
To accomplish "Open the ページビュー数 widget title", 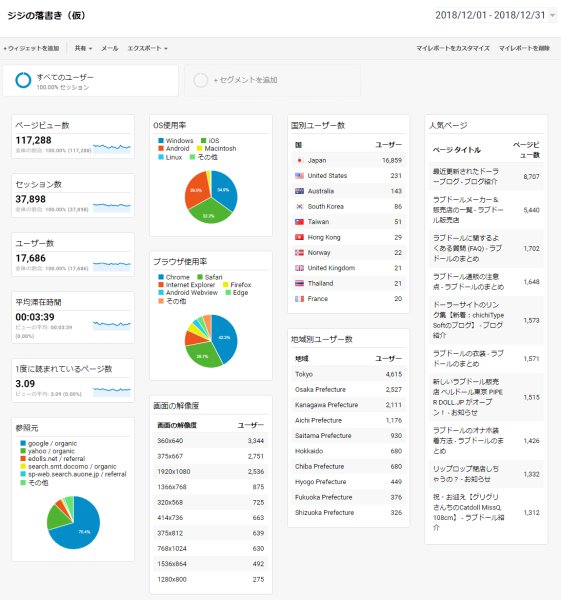I will pos(42,125).
